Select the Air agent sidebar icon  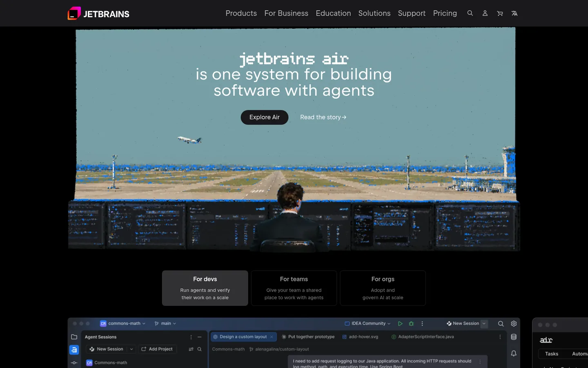(74, 350)
